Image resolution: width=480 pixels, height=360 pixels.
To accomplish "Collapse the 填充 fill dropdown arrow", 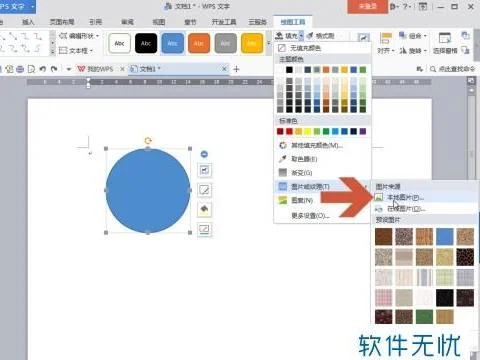I will click(x=301, y=36).
